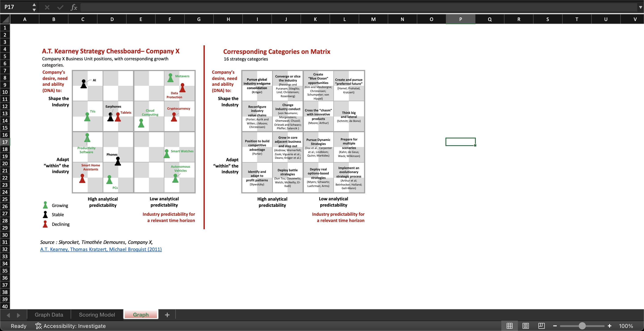
Task: Click the red Smart Home Assistants pawn
Action: pos(82,178)
